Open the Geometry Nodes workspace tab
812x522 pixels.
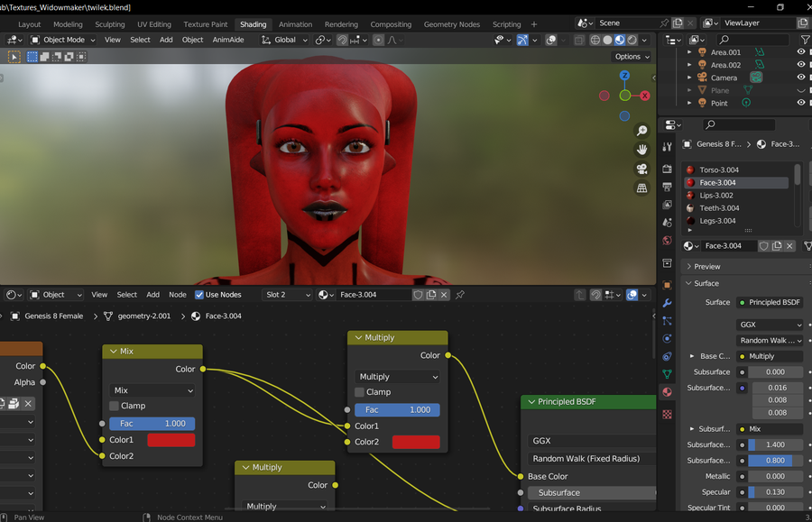click(x=452, y=24)
